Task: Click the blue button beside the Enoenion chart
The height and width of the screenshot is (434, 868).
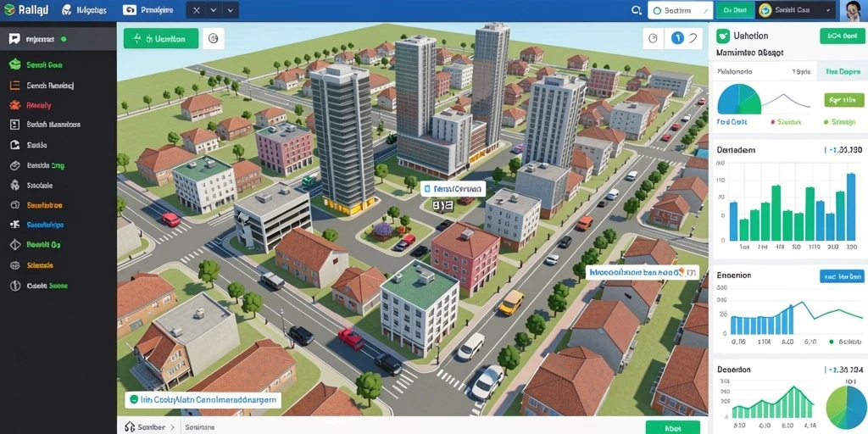Action: pos(842,276)
